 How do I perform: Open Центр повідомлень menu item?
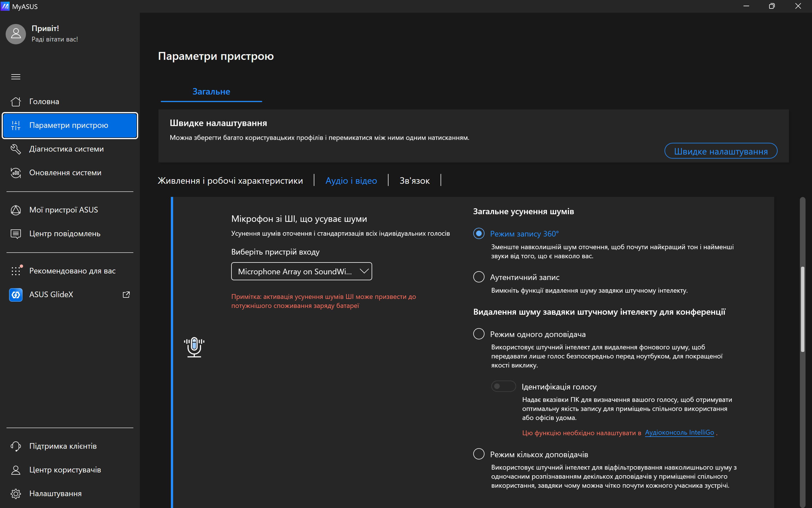click(70, 234)
